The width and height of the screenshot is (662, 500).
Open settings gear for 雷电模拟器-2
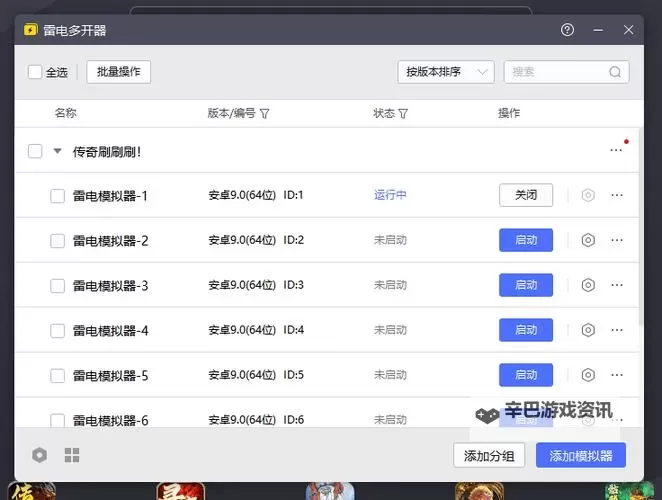pyautogui.click(x=588, y=240)
